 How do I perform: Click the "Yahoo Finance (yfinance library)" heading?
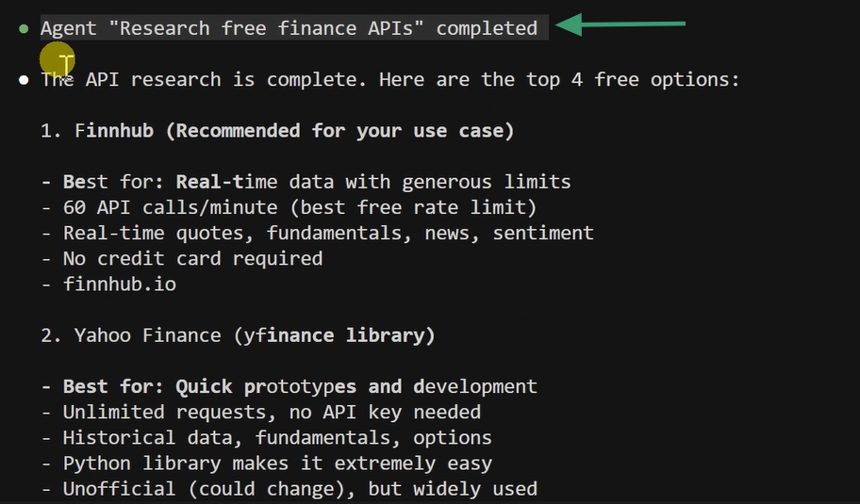point(255,335)
